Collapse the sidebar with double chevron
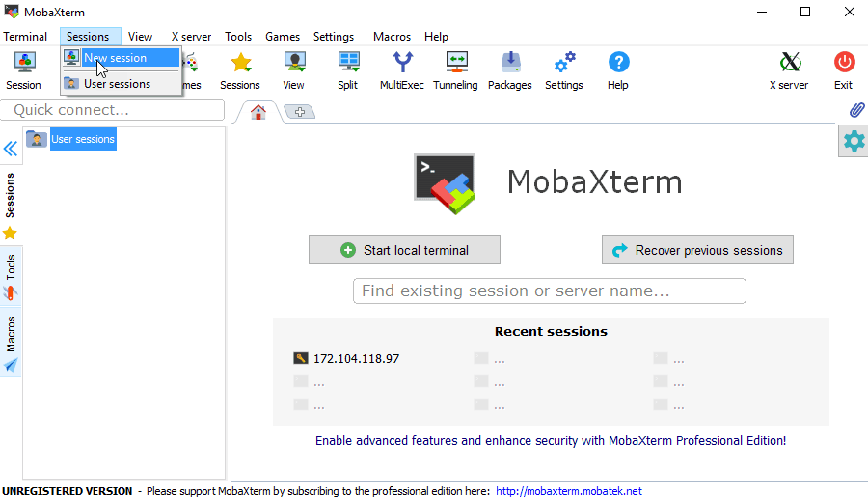The image size is (868, 499). pyautogui.click(x=11, y=149)
